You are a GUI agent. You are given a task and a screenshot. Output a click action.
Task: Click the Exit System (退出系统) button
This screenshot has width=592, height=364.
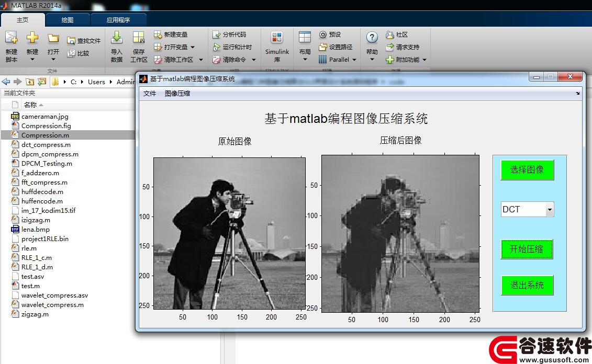[x=527, y=285]
